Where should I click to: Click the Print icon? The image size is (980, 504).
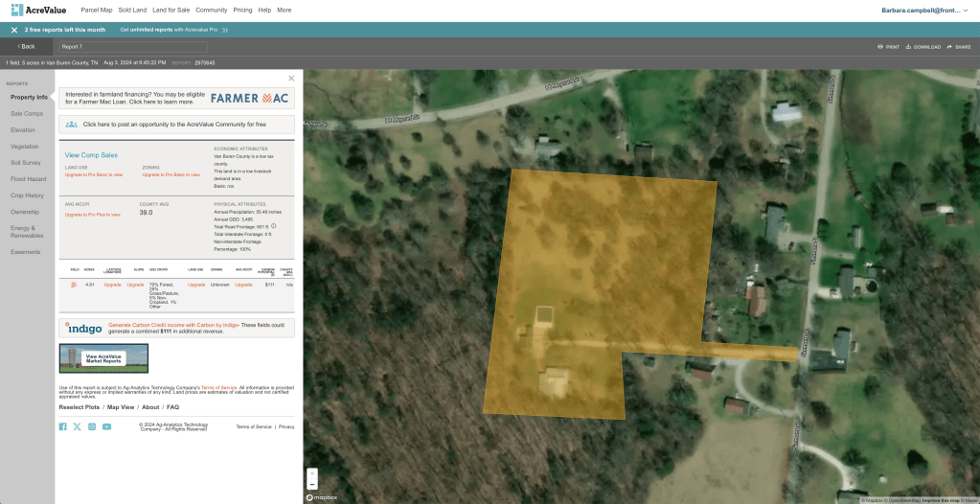point(880,46)
